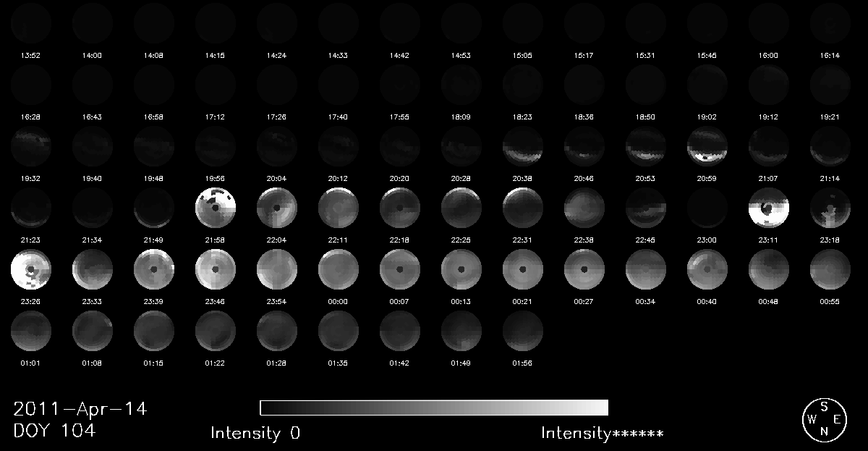Click the '14:33' time label
This screenshot has height=451, width=868.
click(339, 54)
